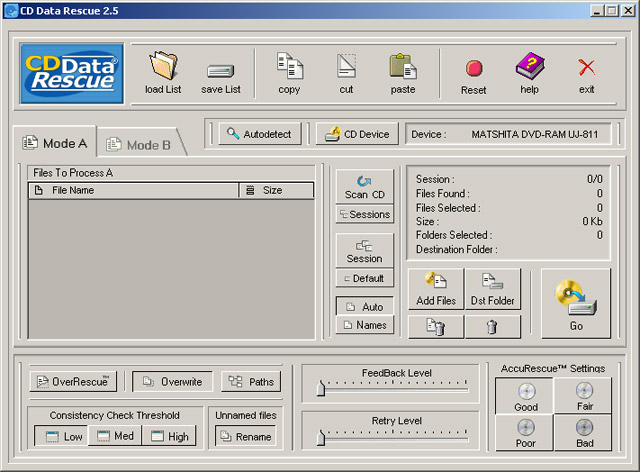
Task: Click the Folders Selected label
Action: click(453, 235)
